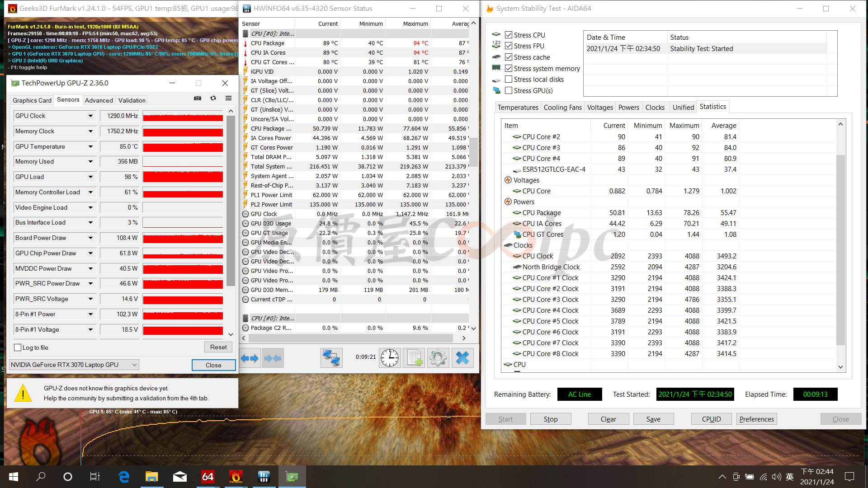Click taskbar clock showing 02:44
Screen dimensions: 868x488
coord(817,477)
